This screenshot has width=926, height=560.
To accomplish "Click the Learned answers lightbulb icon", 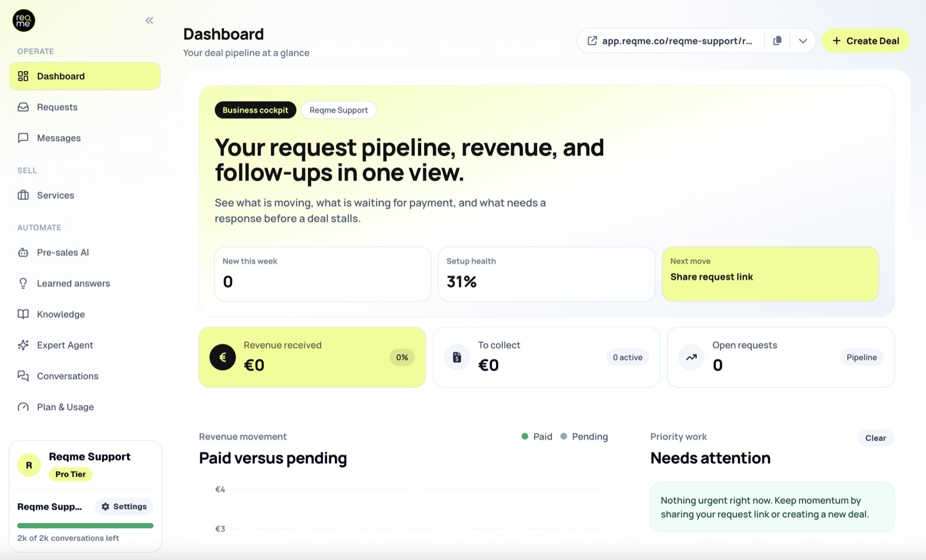I will coord(23,283).
